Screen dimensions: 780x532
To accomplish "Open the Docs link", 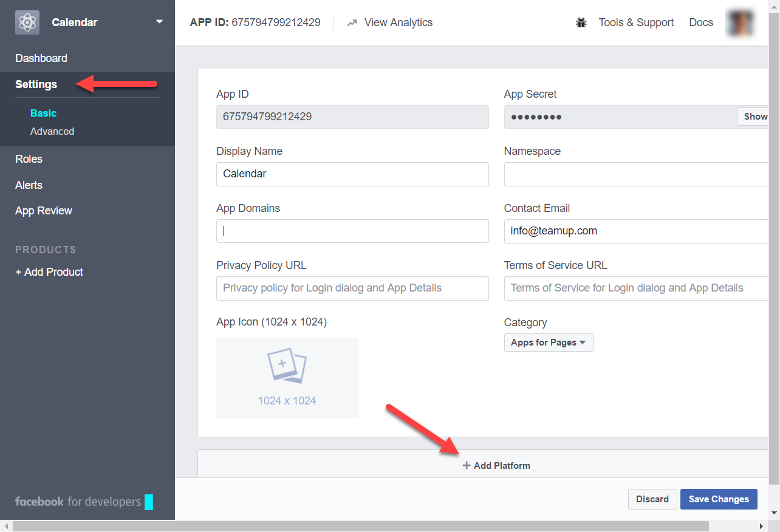I will (701, 22).
